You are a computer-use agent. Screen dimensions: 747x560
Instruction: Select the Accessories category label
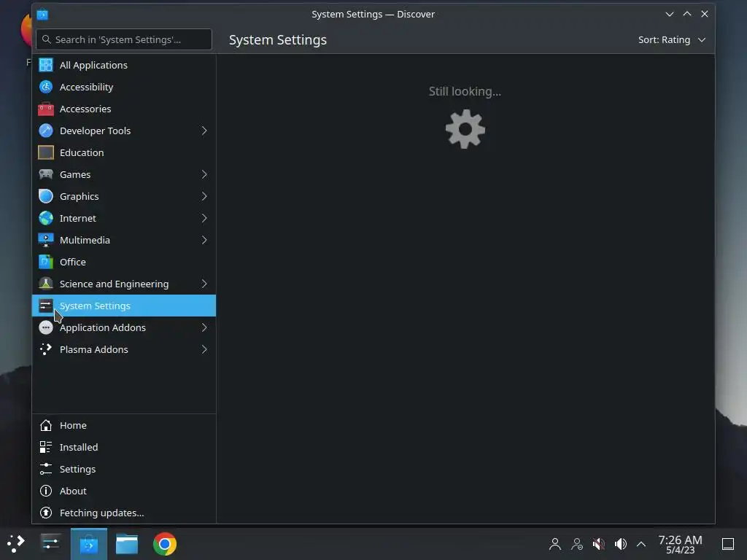[85, 109]
